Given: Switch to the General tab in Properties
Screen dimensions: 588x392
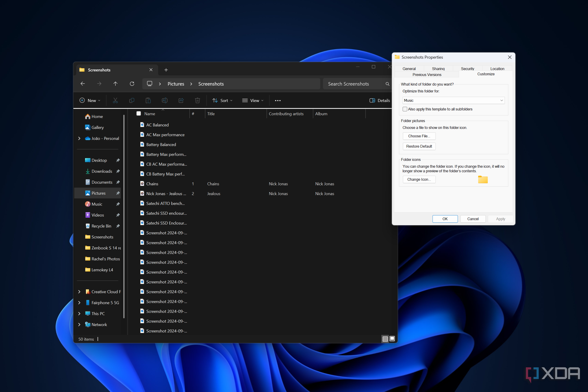Looking at the screenshot, I should (x=409, y=69).
